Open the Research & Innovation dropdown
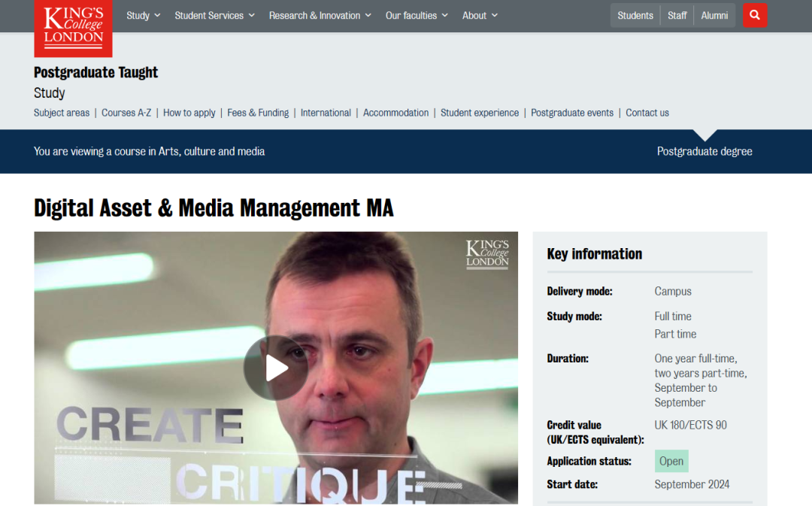Image resolution: width=812 pixels, height=506 pixels. click(320, 16)
